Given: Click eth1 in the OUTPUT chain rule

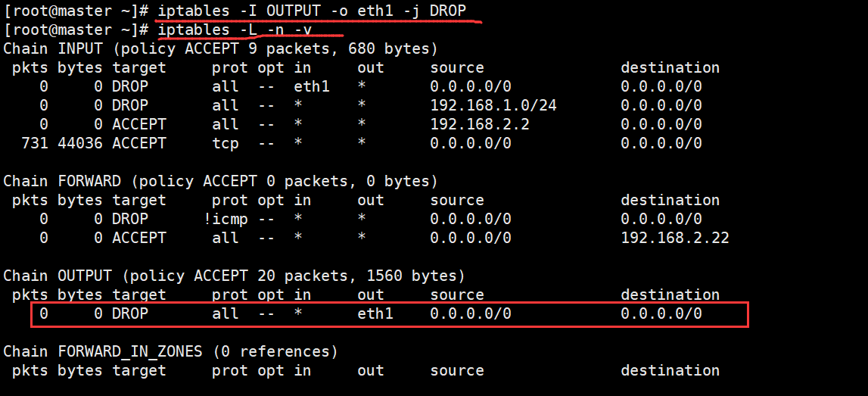Looking at the screenshot, I should (x=375, y=313).
